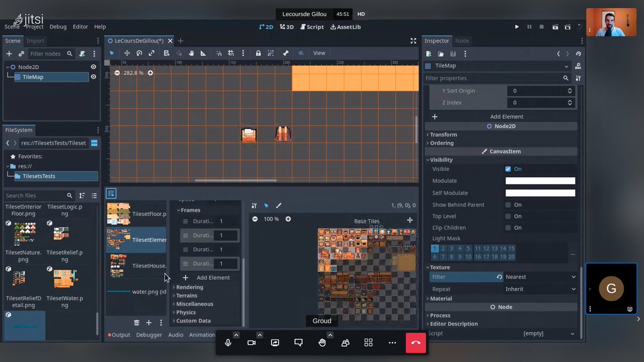
Task: Open the AssetLib workspace
Action: click(x=346, y=26)
